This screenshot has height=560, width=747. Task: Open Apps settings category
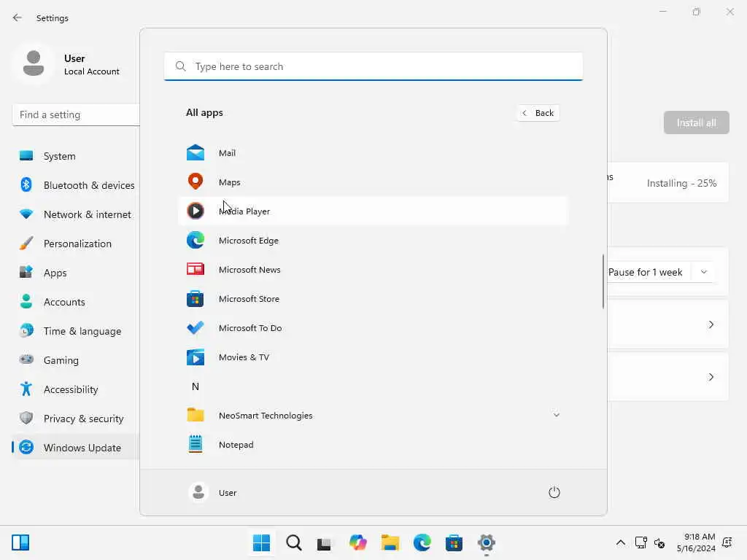[x=76, y=273]
